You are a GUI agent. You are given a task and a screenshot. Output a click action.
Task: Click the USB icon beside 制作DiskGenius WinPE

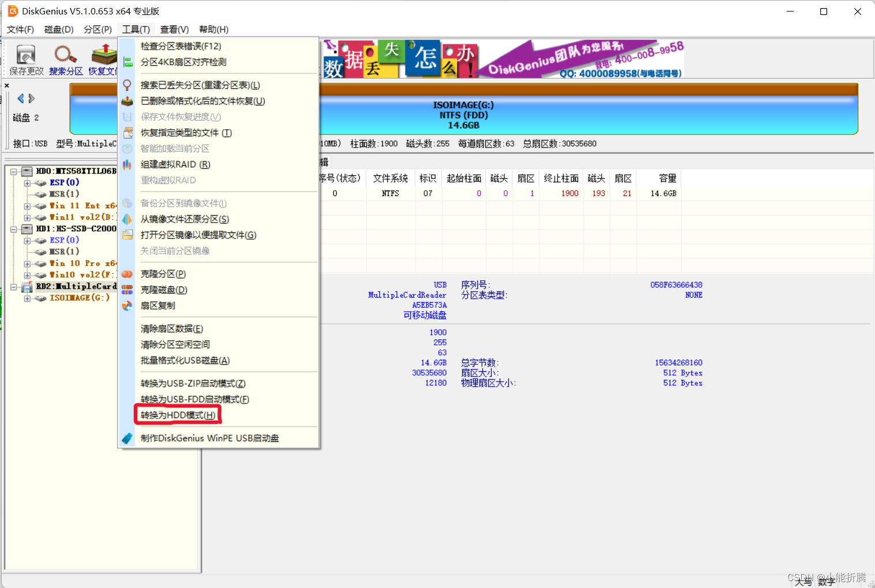[x=127, y=439]
